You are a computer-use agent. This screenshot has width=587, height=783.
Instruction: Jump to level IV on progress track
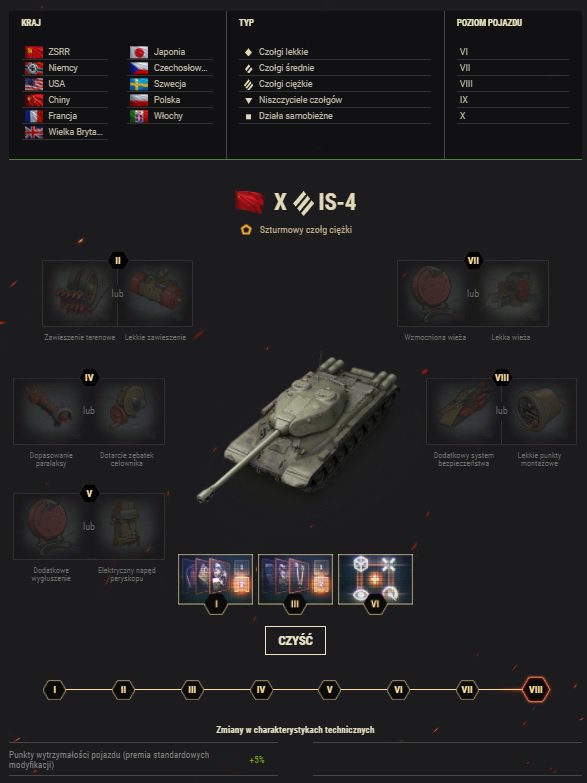(x=261, y=690)
